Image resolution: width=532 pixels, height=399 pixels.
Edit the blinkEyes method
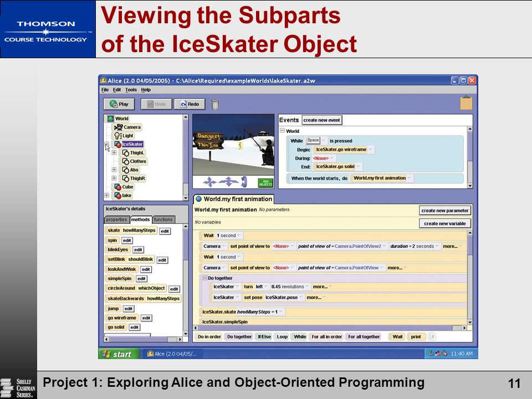coord(138,250)
